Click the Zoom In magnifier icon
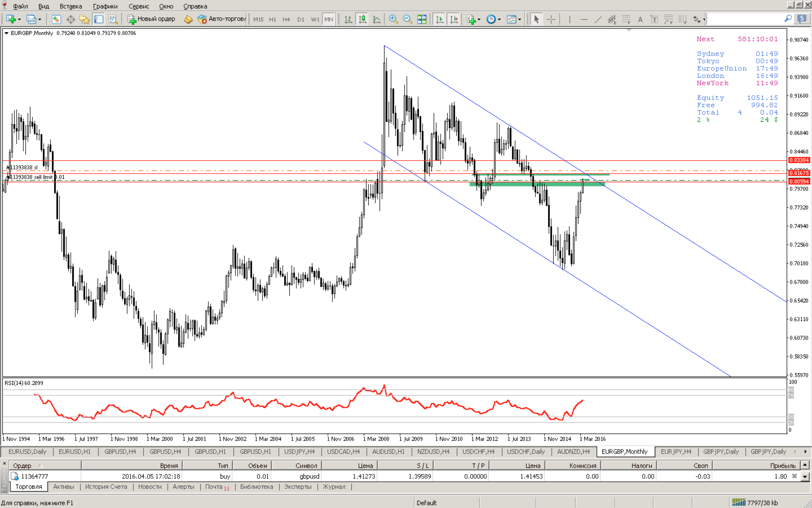The width and height of the screenshot is (812, 508). click(393, 19)
